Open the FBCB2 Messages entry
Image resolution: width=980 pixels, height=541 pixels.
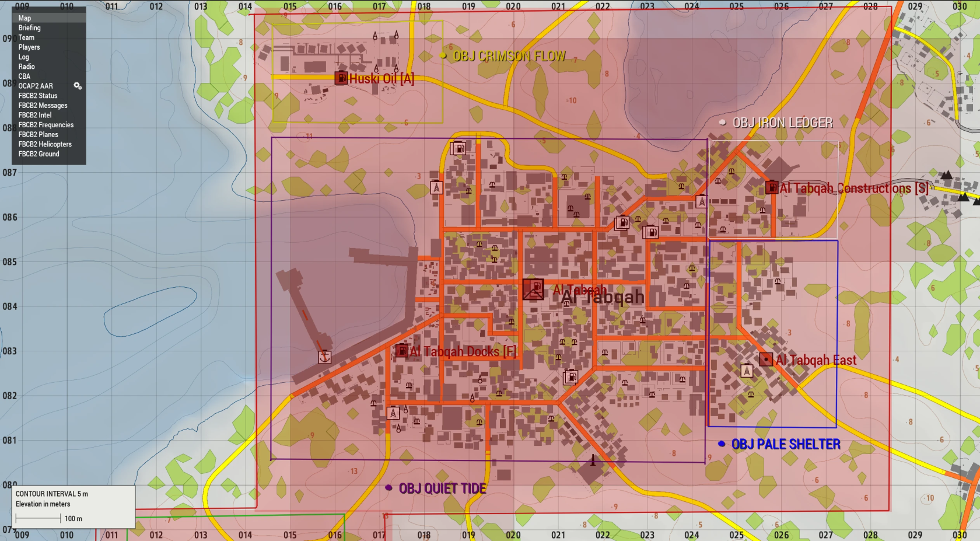tap(43, 106)
